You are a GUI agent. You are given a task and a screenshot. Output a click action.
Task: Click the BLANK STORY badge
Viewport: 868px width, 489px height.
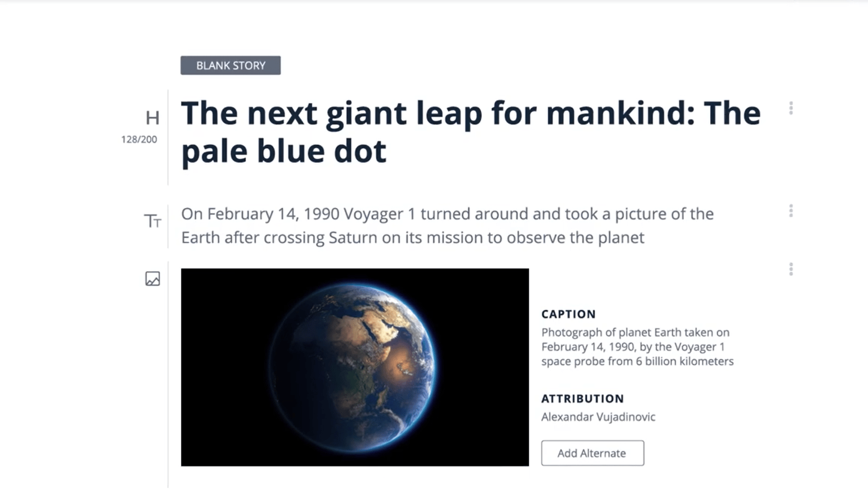pos(230,65)
